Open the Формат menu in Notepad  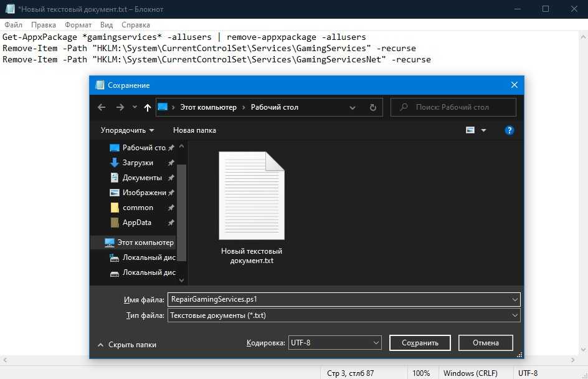[78, 25]
